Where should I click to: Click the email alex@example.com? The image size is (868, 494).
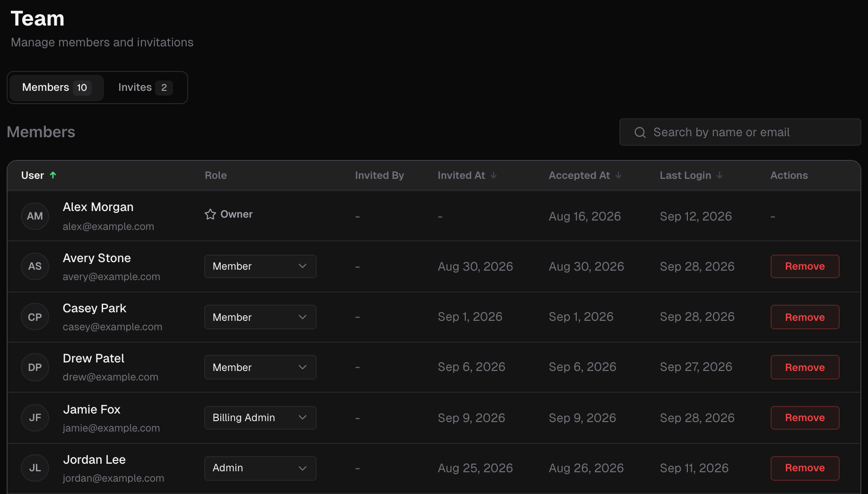[108, 227]
